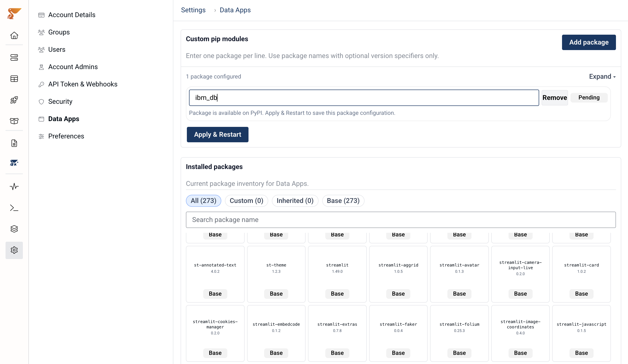Screen dimensions: 628x364
Task: Click the streamlit-javascript package card
Action: tap(581, 333)
